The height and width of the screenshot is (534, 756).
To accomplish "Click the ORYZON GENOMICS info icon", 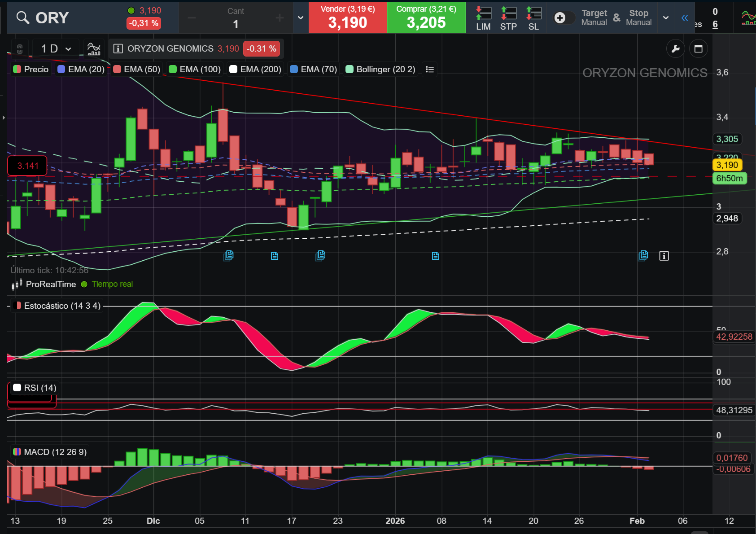I will pos(118,48).
